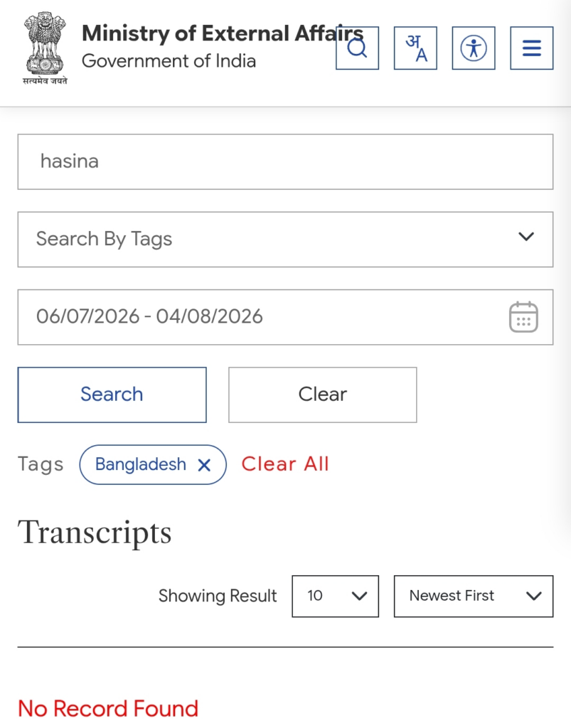Open the hamburger navigation menu

(x=532, y=48)
